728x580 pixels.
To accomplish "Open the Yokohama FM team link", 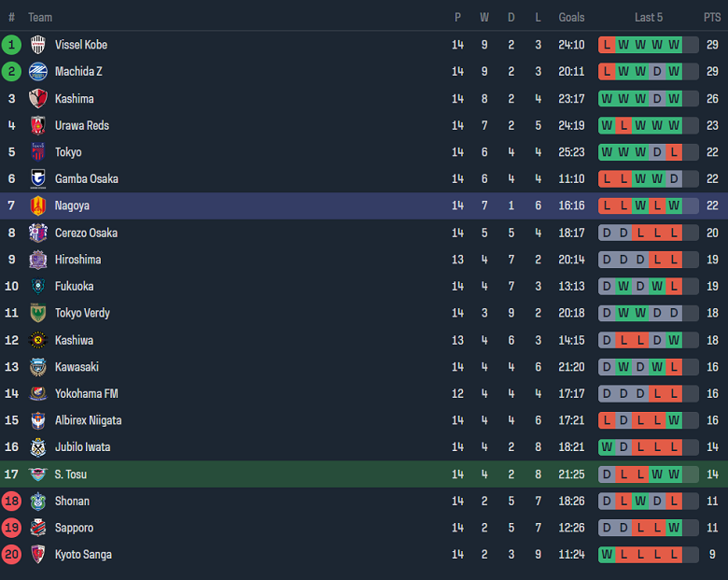I will click(x=79, y=394).
